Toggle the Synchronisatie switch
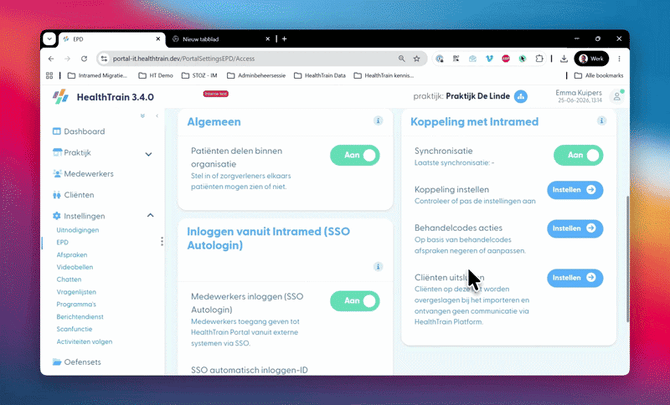The width and height of the screenshot is (670, 405). 578,155
